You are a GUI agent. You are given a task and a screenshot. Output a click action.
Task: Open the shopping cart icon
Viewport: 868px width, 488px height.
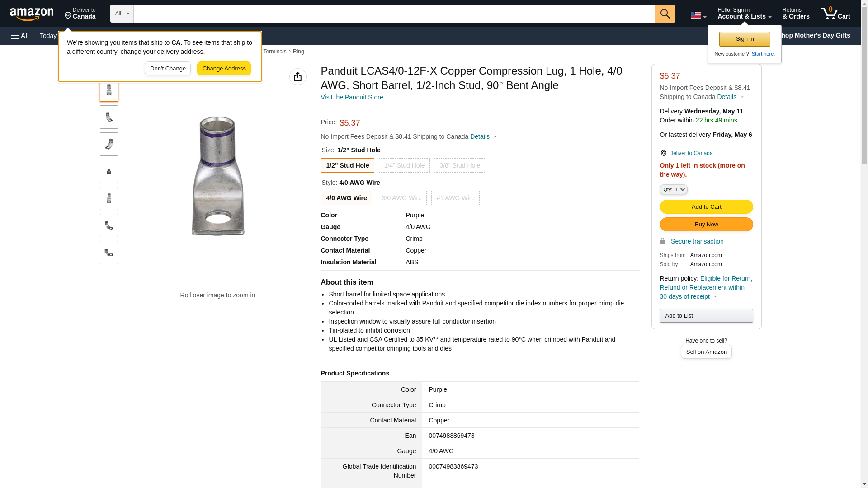835,14
